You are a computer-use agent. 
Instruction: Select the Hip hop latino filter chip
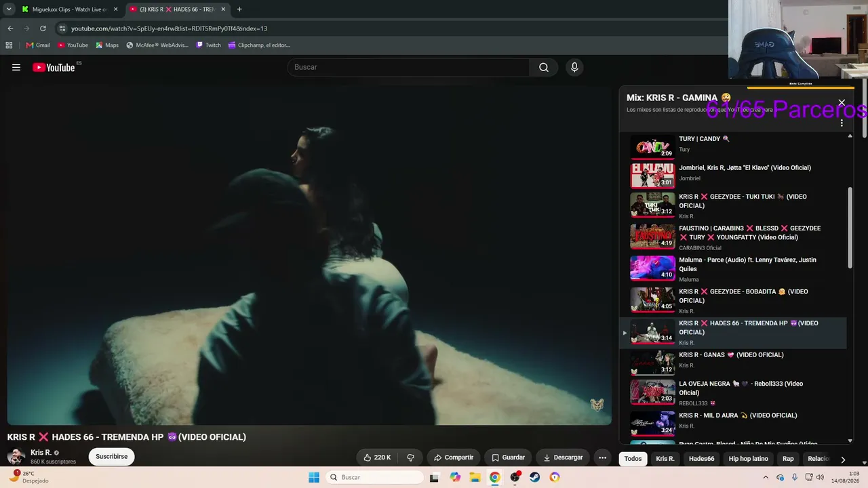point(748,459)
